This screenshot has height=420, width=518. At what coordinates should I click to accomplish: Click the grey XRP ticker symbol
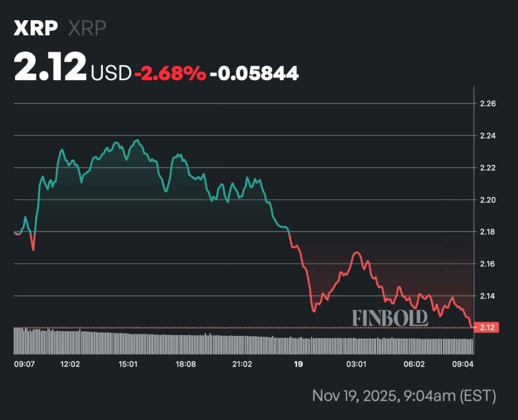[x=87, y=29]
